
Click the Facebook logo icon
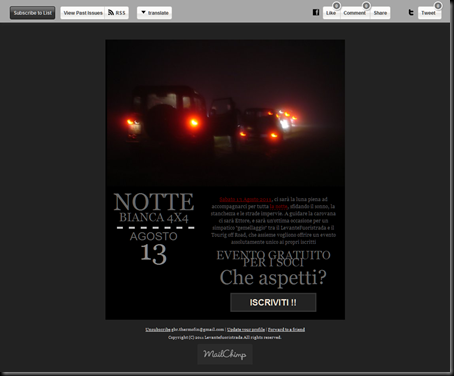[x=316, y=13]
